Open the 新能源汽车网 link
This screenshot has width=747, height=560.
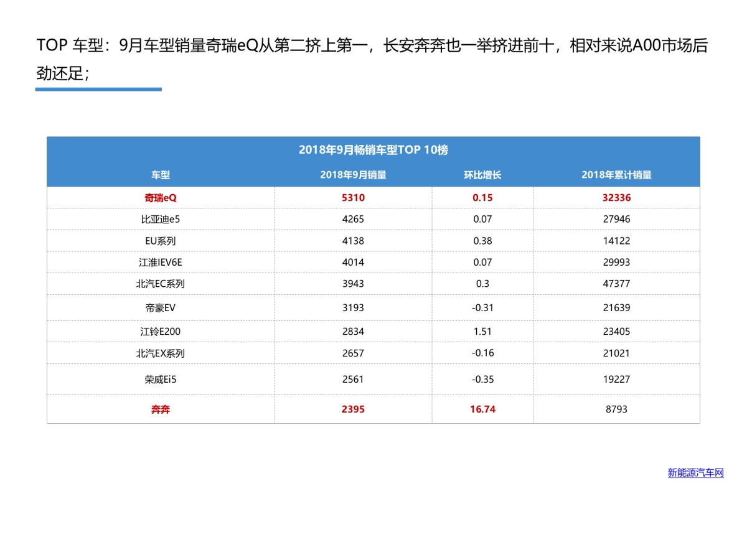point(695,472)
